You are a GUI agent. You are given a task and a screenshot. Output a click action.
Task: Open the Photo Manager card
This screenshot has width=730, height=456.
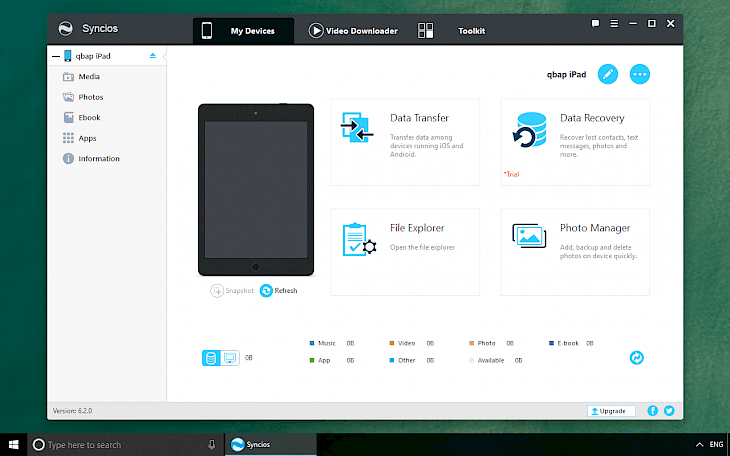[575, 252]
